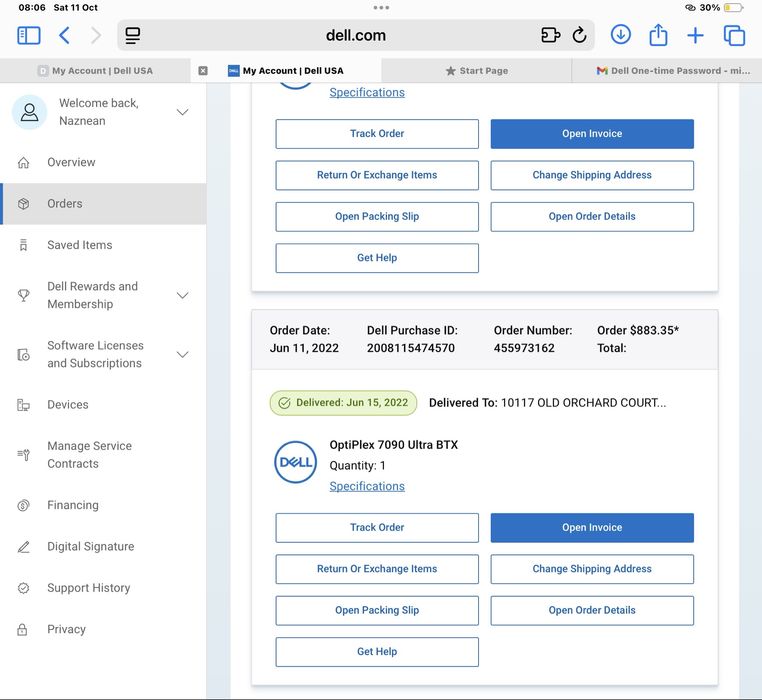The width and height of the screenshot is (762, 700).
Task: Open Order Details for OptiPlex order
Action: [592, 610]
